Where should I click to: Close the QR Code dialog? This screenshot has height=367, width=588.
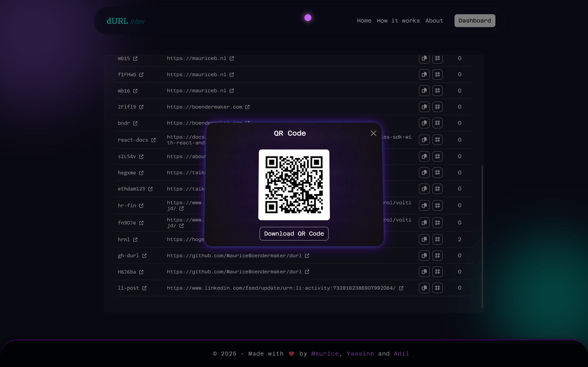[x=373, y=133]
